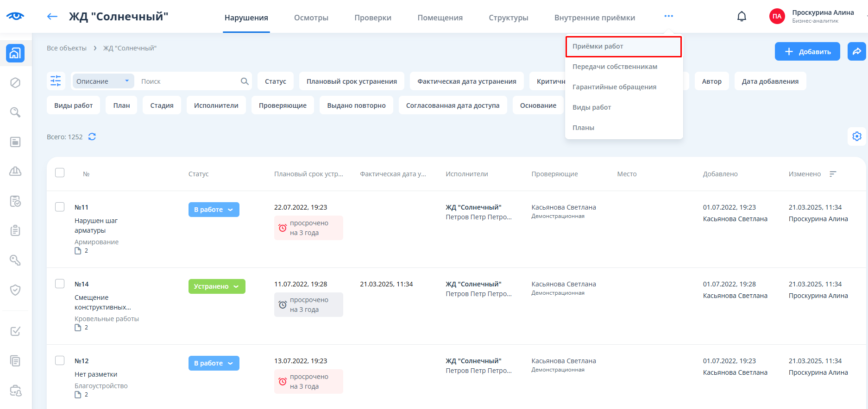Open the Описание search type dropdown
This screenshot has width=868, height=409.
tap(103, 81)
